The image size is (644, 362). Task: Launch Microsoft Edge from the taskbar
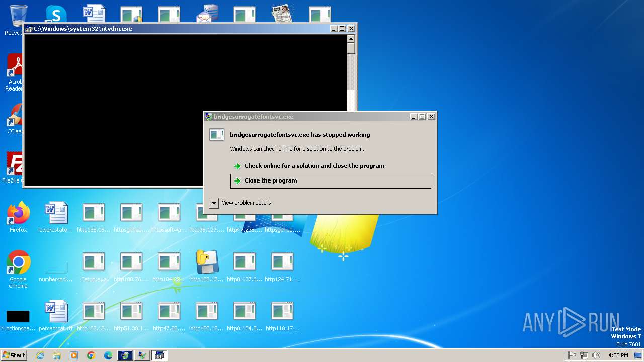[x=108, y=355]
